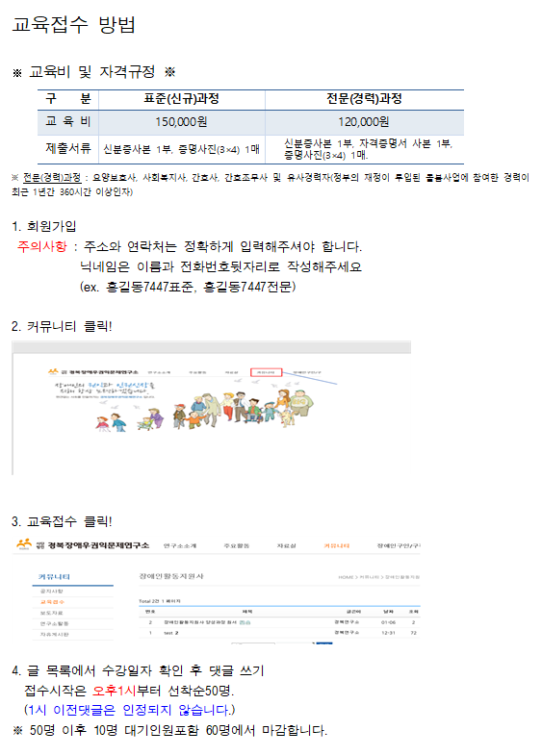This screenshot has height=756, width=542.
Task: Select the orange highlighted 커뮤니티 nav item
Action: click(336, 545)
